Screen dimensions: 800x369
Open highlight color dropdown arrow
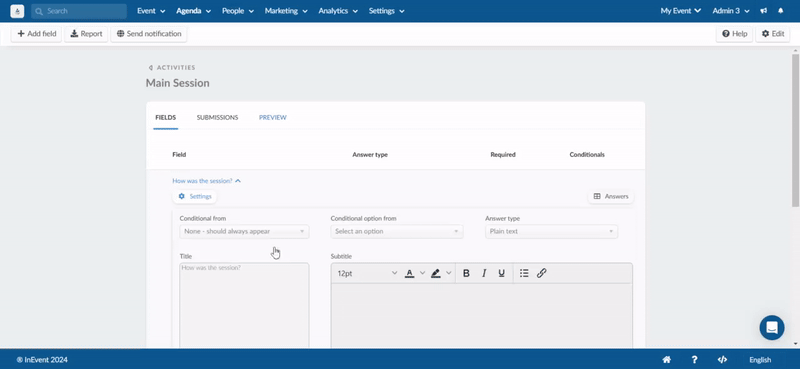(448, 274)
